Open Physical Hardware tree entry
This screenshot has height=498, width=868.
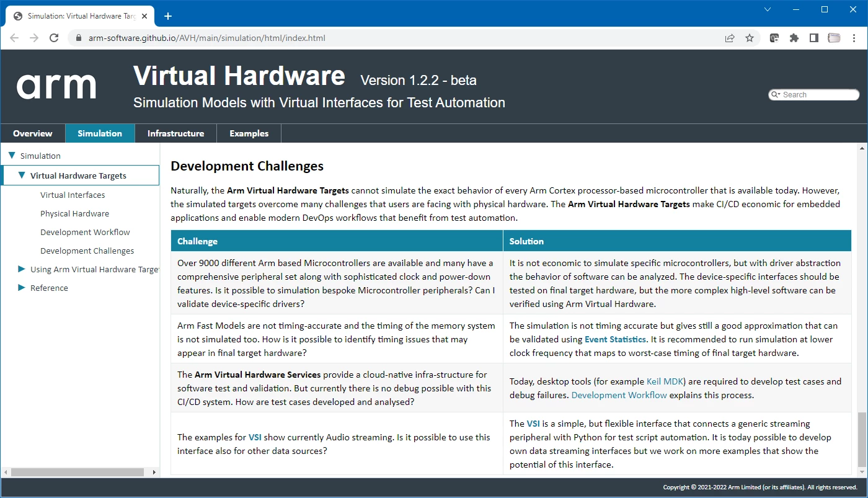coord(74,213)
